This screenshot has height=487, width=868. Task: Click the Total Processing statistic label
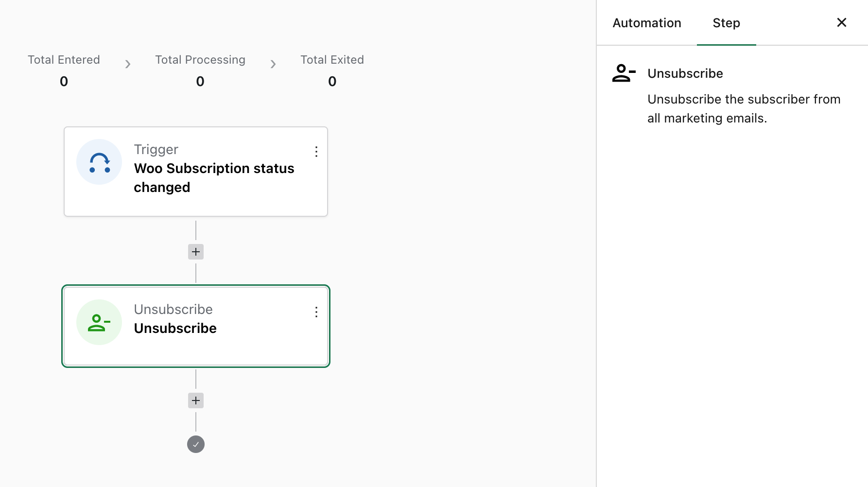200,60
